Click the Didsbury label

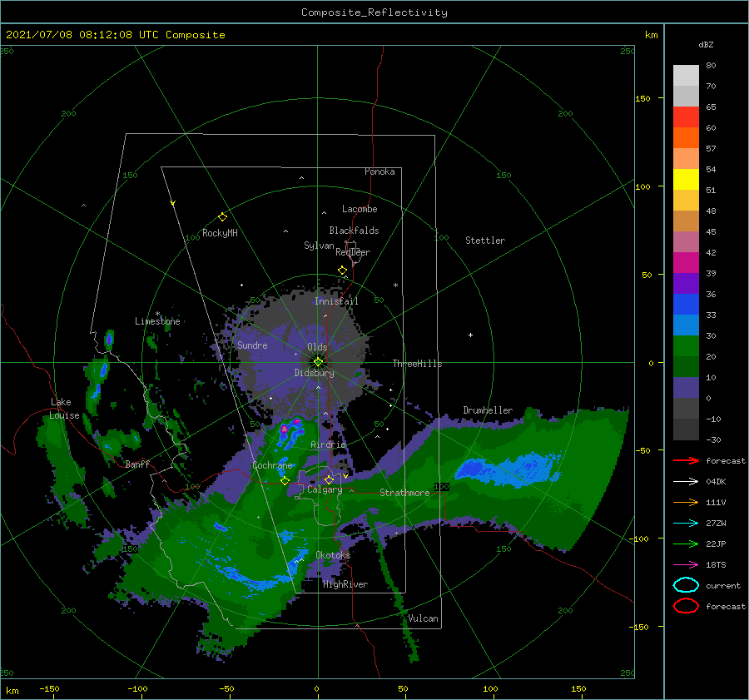click(x=314, y=373)
